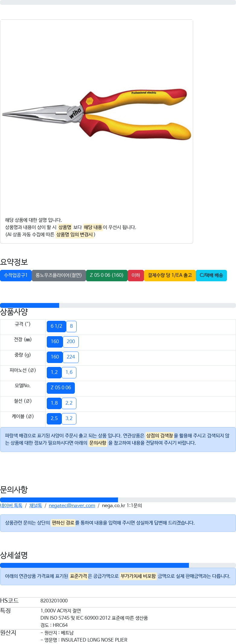Open the 채널톡 link
The width and height of the screenshot is (236, 644).
[36, 506]
